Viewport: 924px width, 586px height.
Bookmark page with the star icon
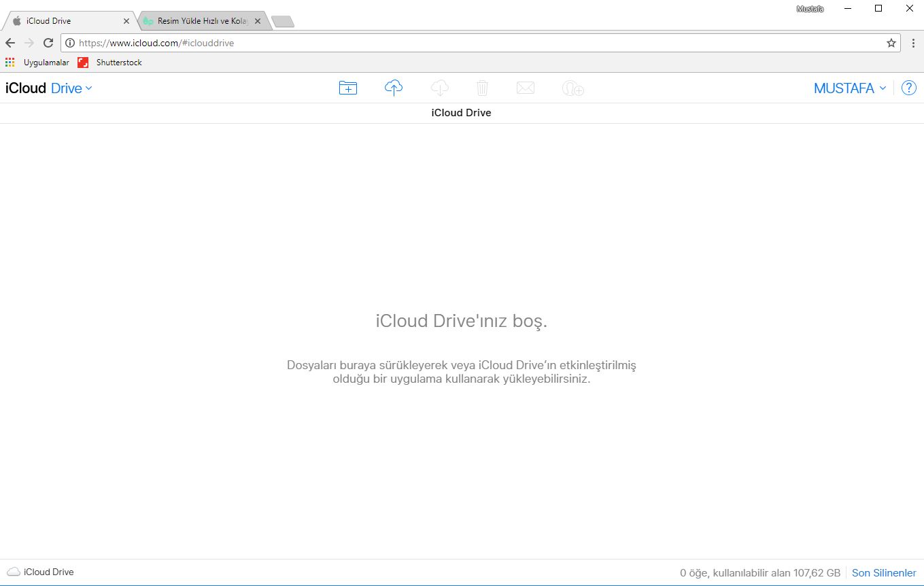[x=891, y=43]
